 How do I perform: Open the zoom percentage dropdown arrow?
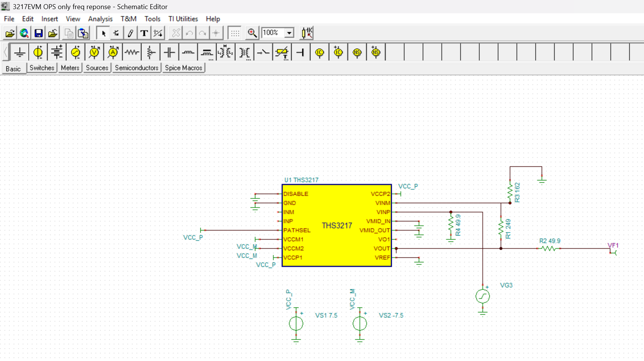(289, 33)
